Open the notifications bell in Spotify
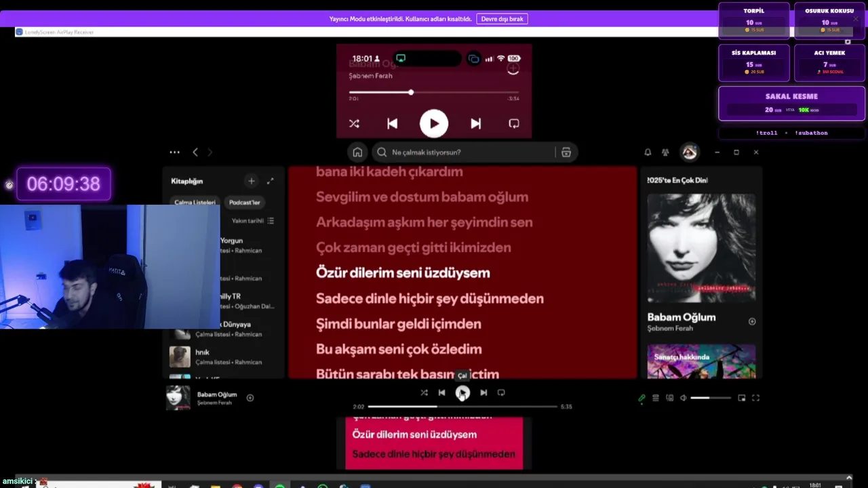 [x=648, y=152]
